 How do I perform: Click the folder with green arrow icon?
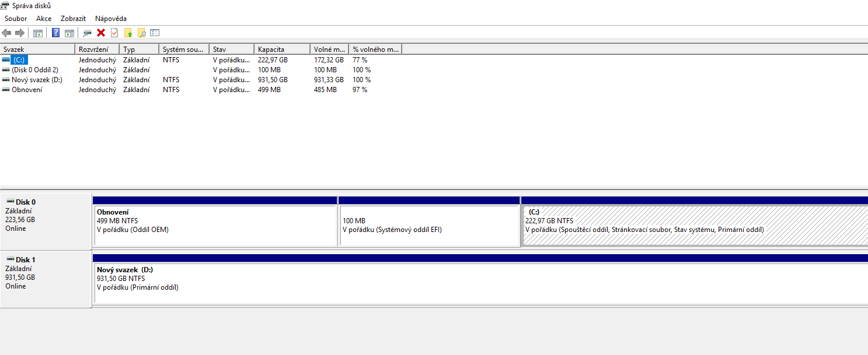[128, 33]
